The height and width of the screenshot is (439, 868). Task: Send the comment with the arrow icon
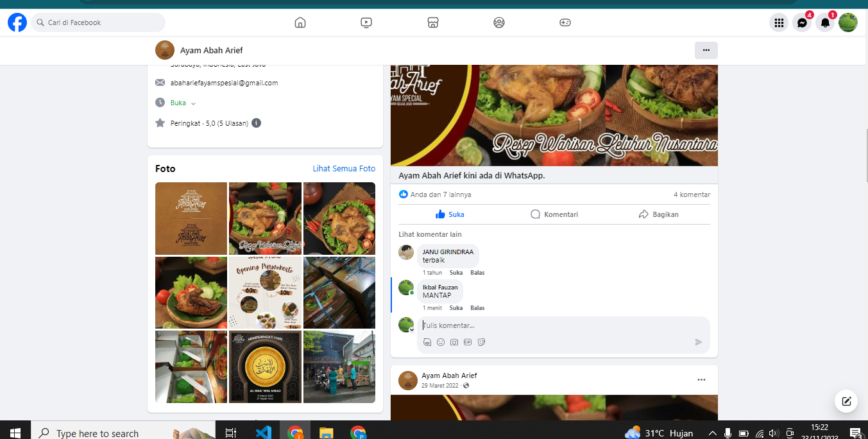click(x=699, y=342)
